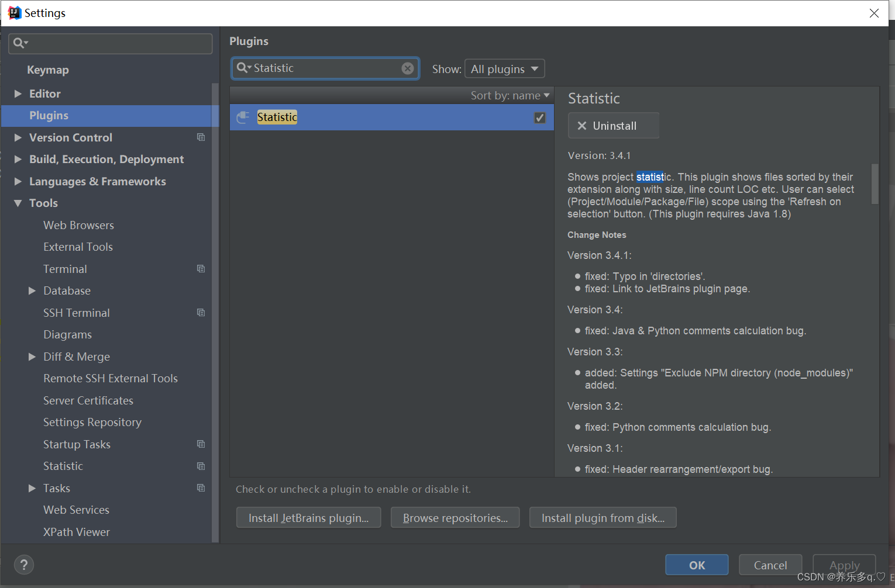The image size is (895, 588).
Task: Expand Build, Execution, Deployment section
Action: [18, 159]
